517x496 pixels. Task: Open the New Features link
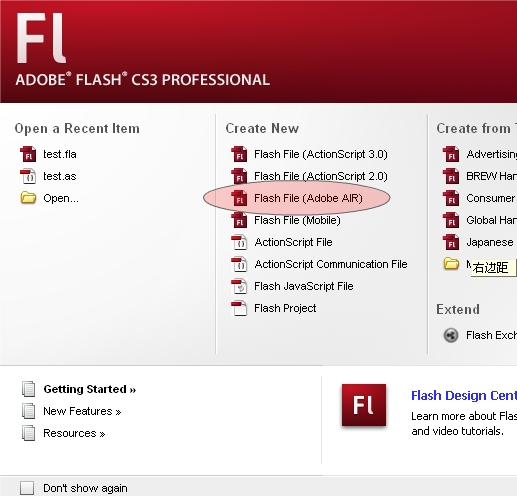click(82, 411)
